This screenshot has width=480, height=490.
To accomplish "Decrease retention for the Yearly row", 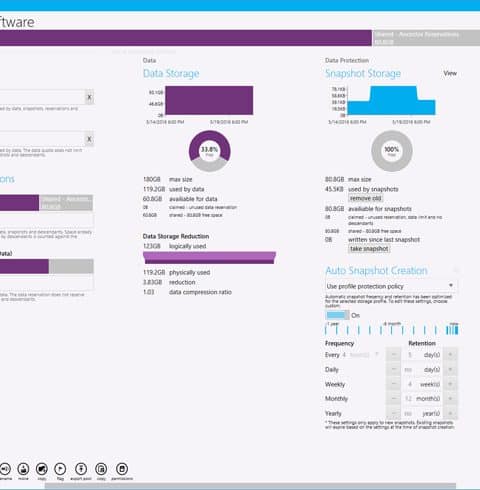I will [394, 413].
